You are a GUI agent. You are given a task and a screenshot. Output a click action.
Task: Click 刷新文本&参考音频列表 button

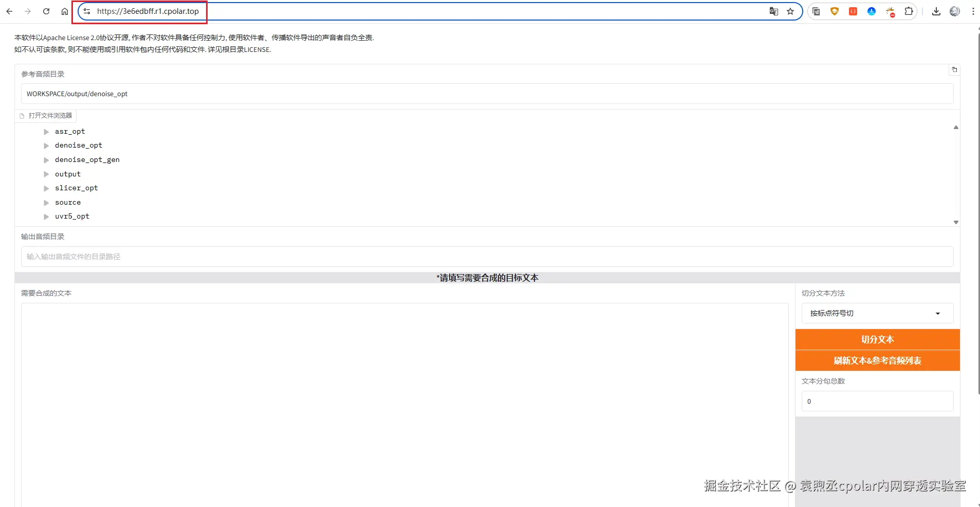[877, 360]
